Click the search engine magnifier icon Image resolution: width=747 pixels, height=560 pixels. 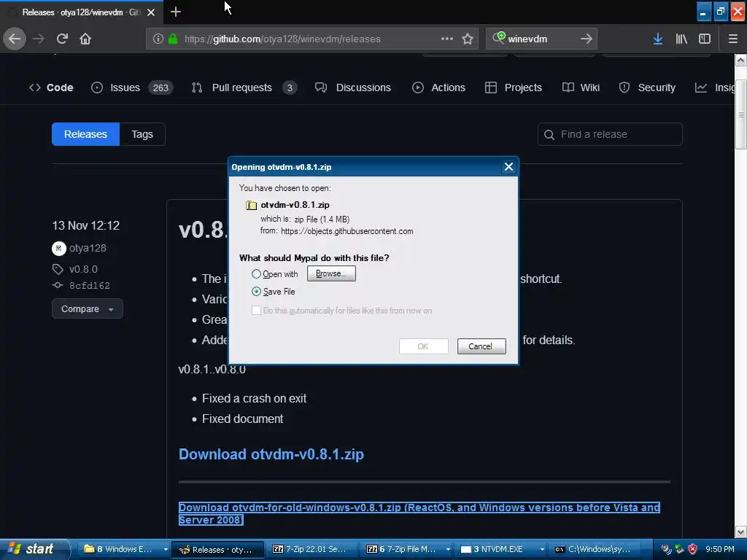point(498,38)
